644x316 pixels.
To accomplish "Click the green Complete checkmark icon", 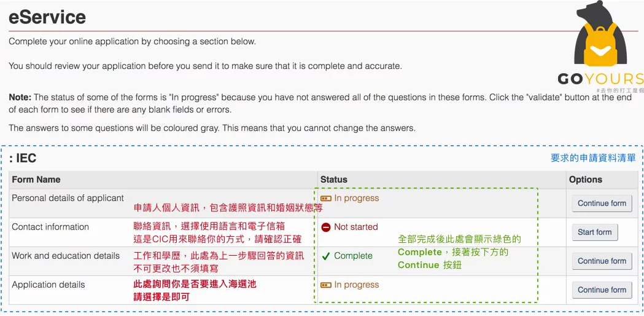I will (326, 256).
